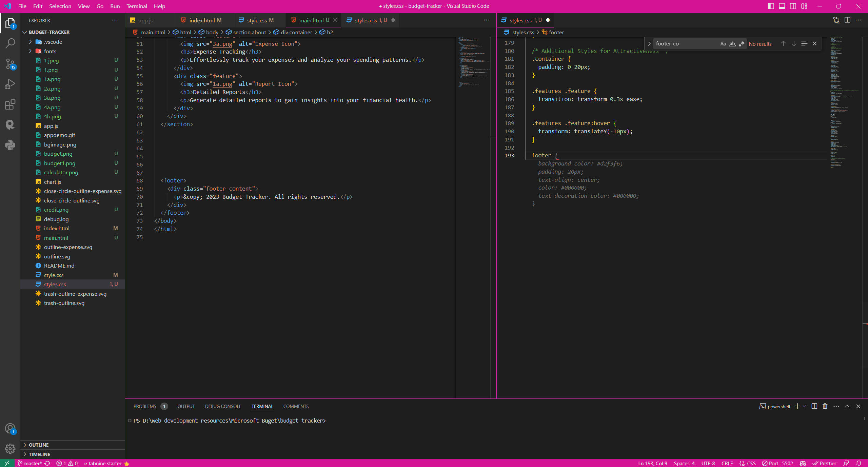Click Port 5502 live server status
The width and height of the screenshot is (868, 467).
777,463
